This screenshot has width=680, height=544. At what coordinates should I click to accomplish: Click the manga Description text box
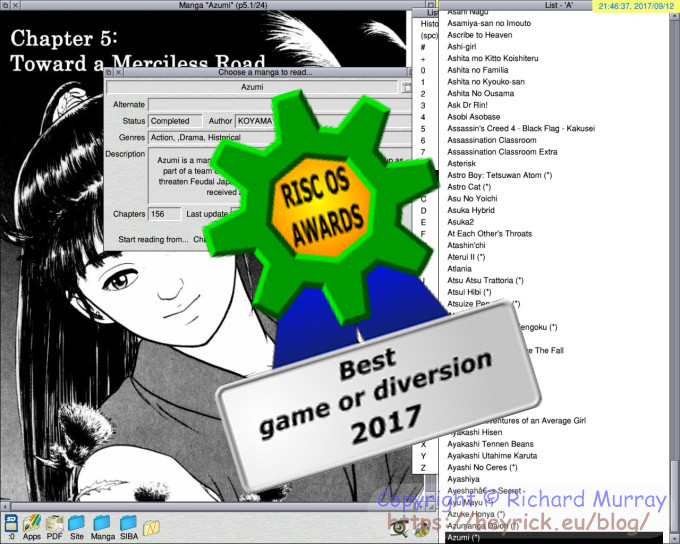280,175
